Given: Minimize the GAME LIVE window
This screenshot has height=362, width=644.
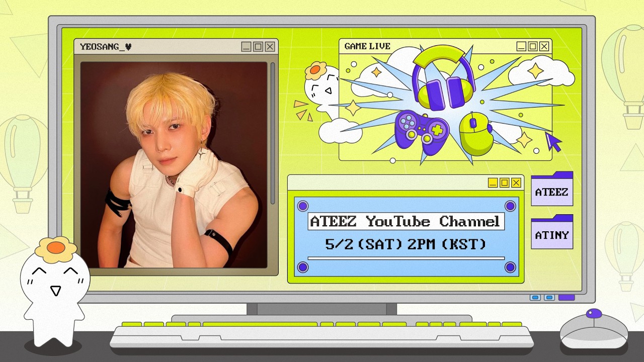Looking at the screenshot, I should pyautogui.click(x=521, y=46).
